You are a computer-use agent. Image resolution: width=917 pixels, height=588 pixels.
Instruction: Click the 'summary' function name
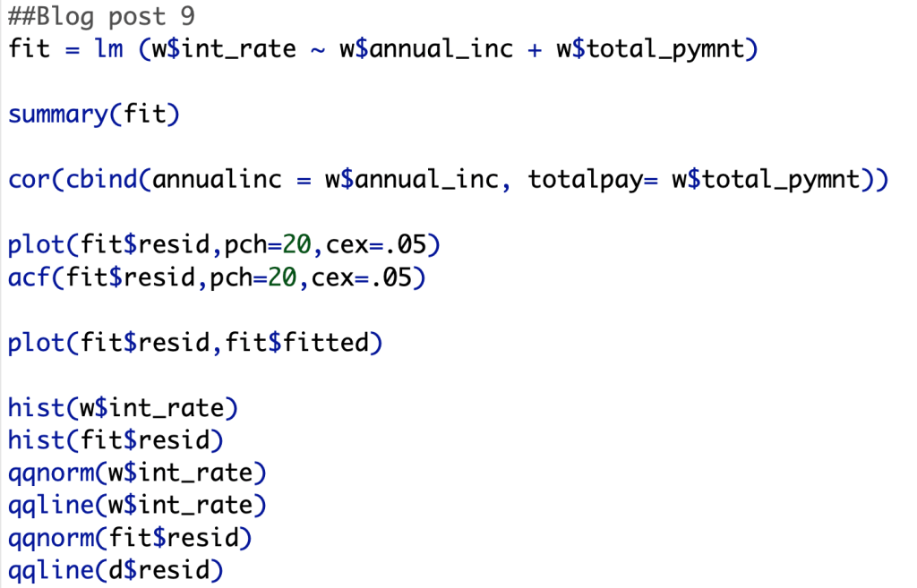(57, 115)
